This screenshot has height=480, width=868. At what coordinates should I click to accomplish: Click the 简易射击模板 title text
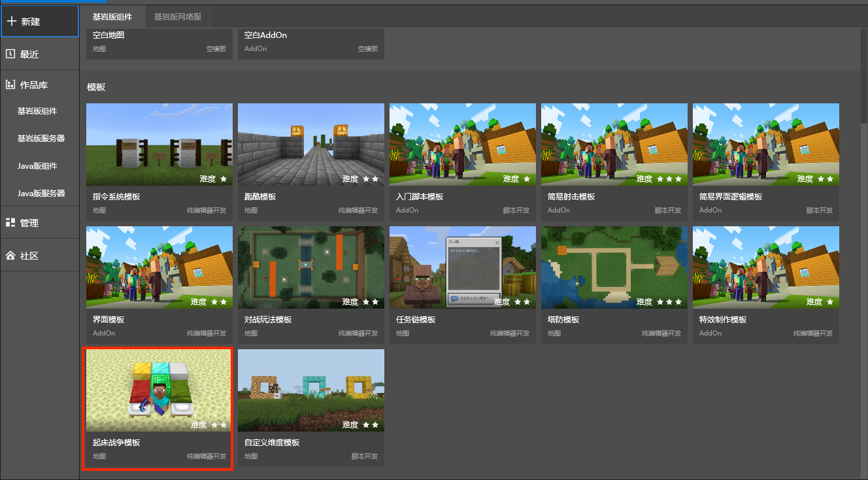[x=571, y=197]
